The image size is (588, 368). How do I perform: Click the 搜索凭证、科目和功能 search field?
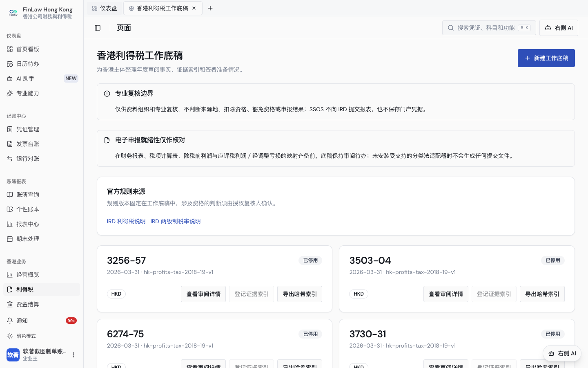tap(489, 28)
